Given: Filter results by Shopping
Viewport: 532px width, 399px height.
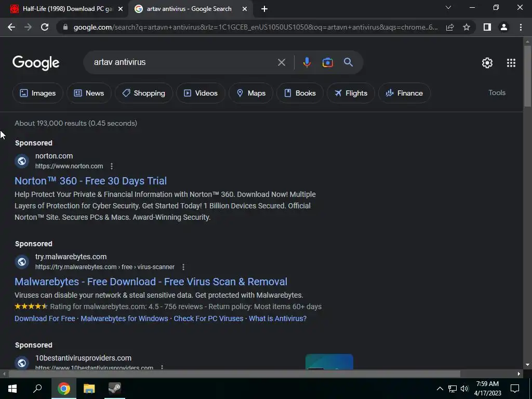Looking at the screenshot, I should pos(144,93).
